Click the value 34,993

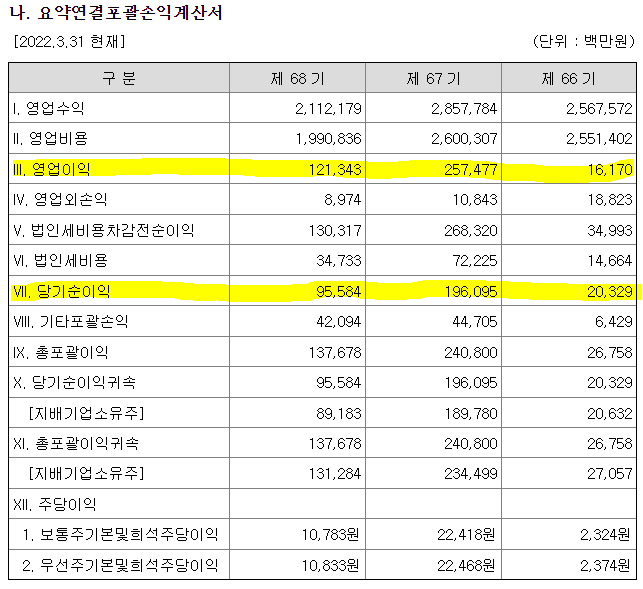(x=610, y=231)
